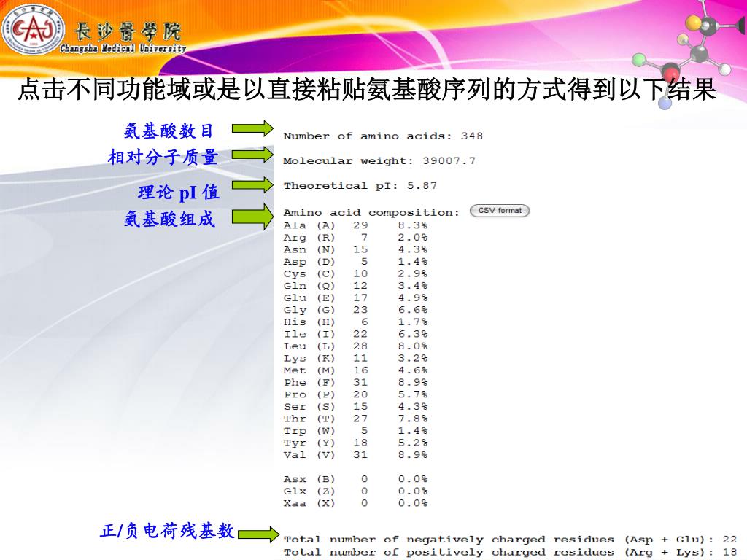The height and width of the screenshot is (560, 747).
Task: Select the Ala (A) 29 row
Action: coord(355,225)
